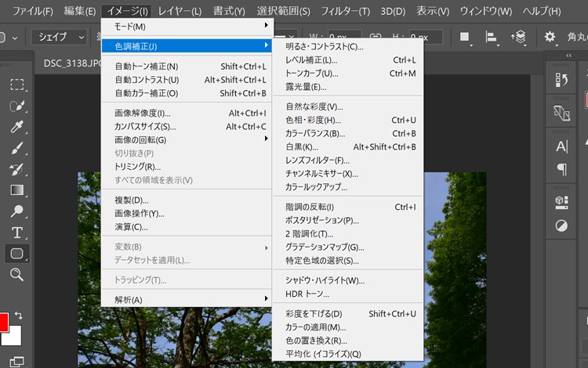Click the link width and height icon
The height and width of the screenshot is (368, 588).
pos(376,37)
